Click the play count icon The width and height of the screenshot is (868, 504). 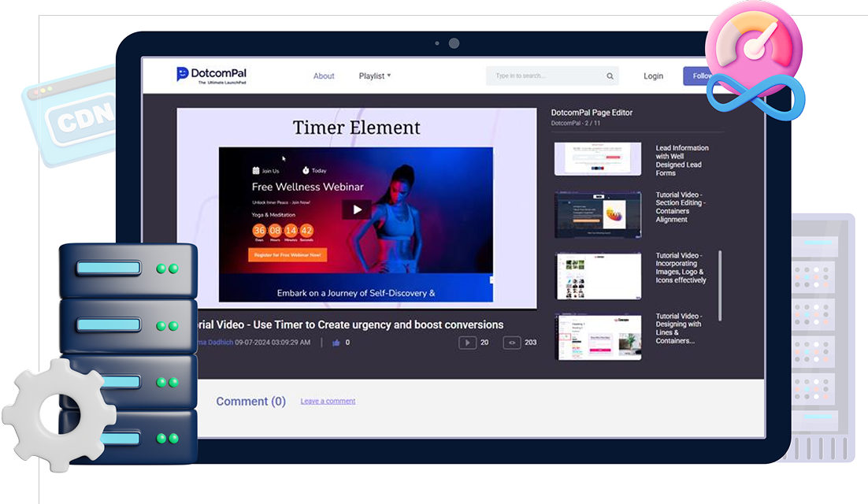pyautogui.click(x=468, y=343)
